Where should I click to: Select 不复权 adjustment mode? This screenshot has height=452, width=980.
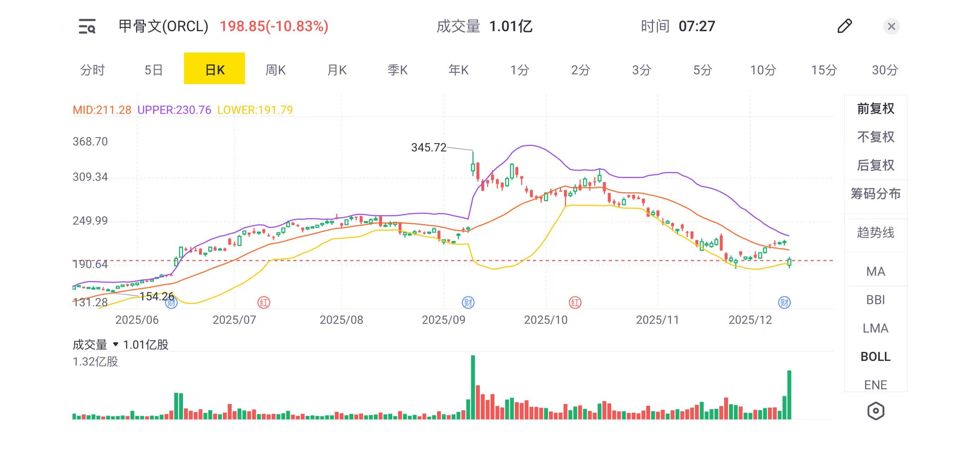point(875,137)
